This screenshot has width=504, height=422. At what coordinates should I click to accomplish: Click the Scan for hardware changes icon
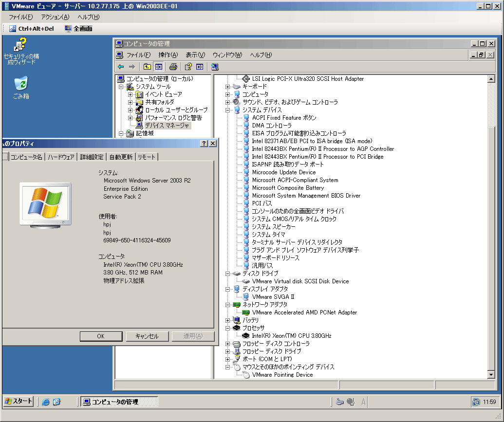coord(215,67)
